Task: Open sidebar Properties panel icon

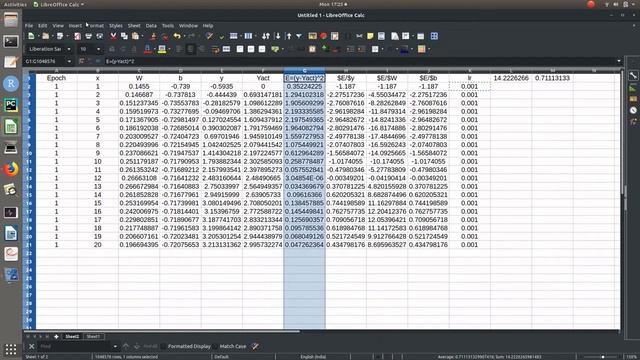Action: click(x=633, y=76)
